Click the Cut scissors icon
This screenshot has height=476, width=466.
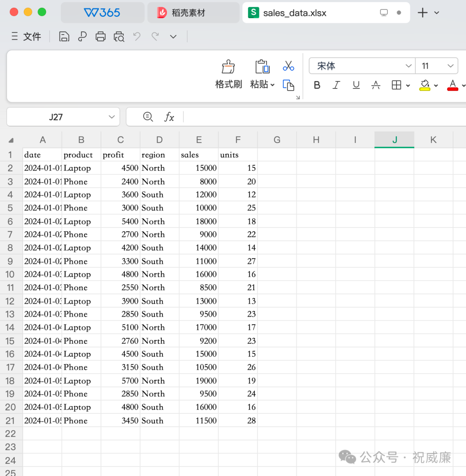click(288, 66)
